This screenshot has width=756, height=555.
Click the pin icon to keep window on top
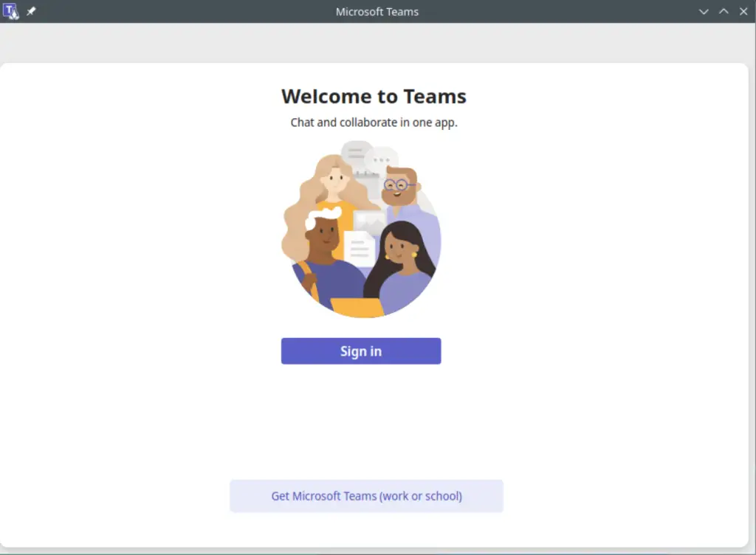pos(30,11)
